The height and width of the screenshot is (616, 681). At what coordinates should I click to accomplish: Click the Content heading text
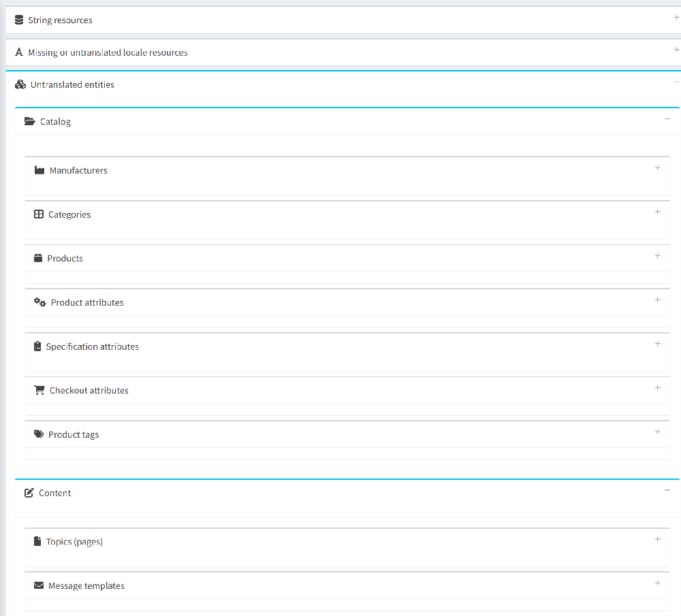pos(54,493)
